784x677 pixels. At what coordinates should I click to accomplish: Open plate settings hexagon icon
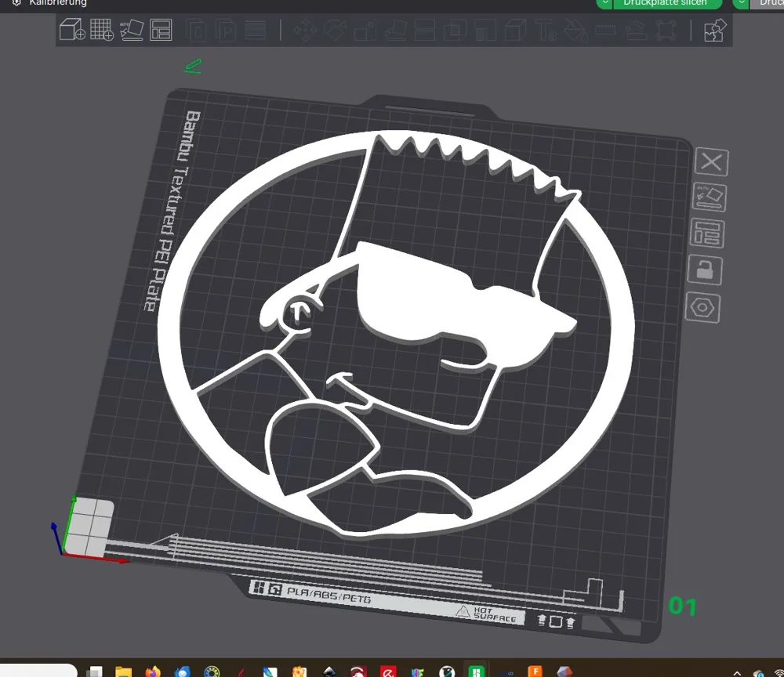point(702,307)
